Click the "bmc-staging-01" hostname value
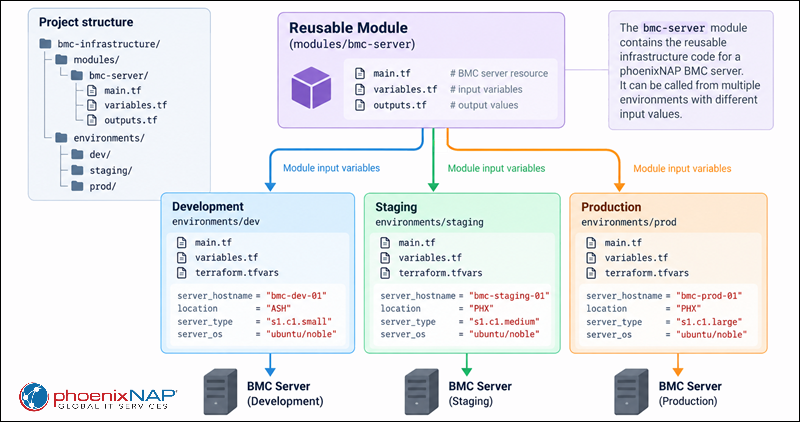The image size is (800, 422). point(510,295)
